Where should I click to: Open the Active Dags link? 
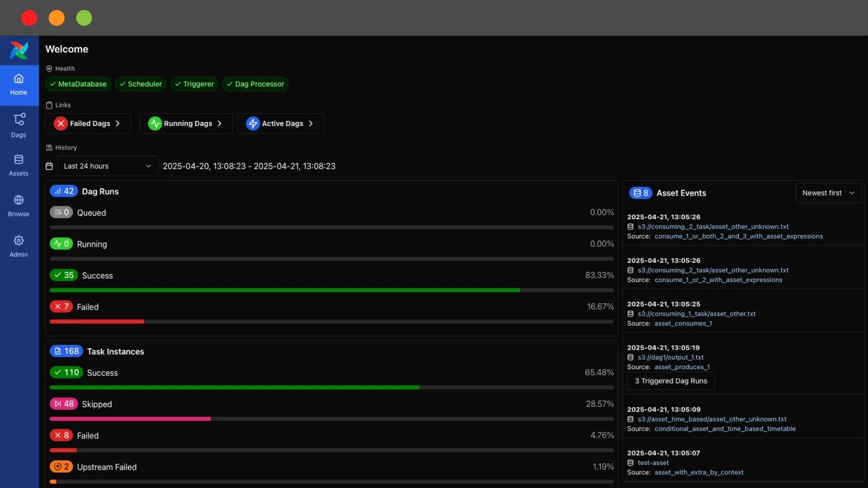pos(281,123)
